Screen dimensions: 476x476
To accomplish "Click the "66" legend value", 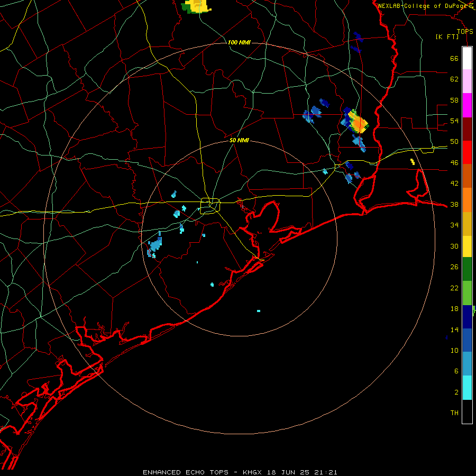I will [x=454, y=58].
